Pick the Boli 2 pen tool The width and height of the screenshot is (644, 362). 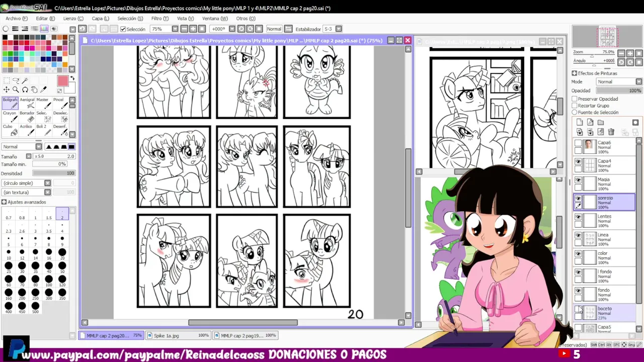(x=43, y=130)
